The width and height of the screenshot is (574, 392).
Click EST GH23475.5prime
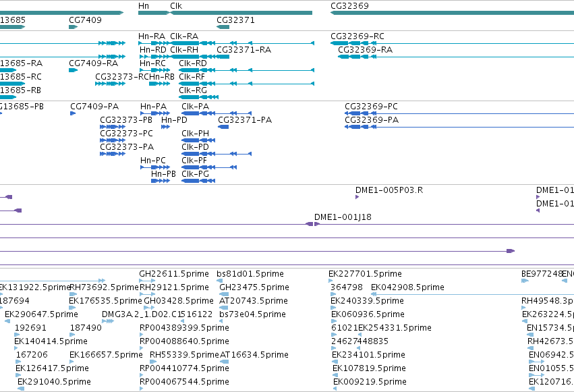254,287
